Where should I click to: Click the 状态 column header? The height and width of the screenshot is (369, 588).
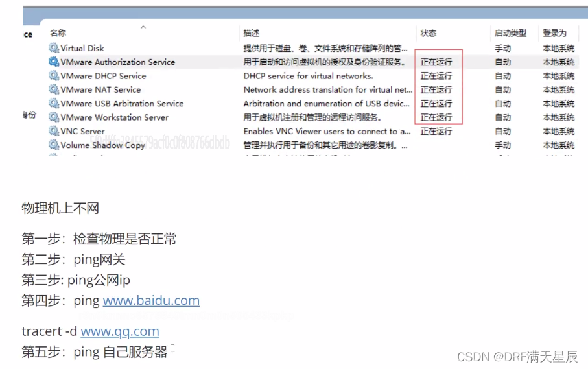click(429, 33)
